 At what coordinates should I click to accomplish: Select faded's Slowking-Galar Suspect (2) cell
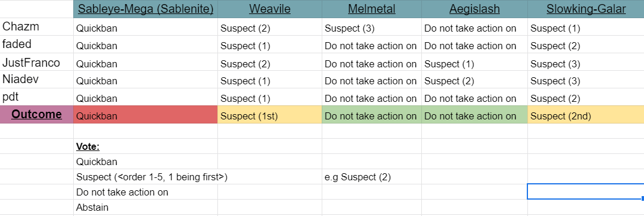click(585, 46)
